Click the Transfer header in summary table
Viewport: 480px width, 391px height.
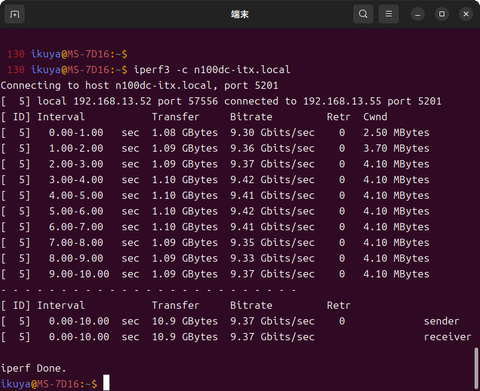point(176,305)
